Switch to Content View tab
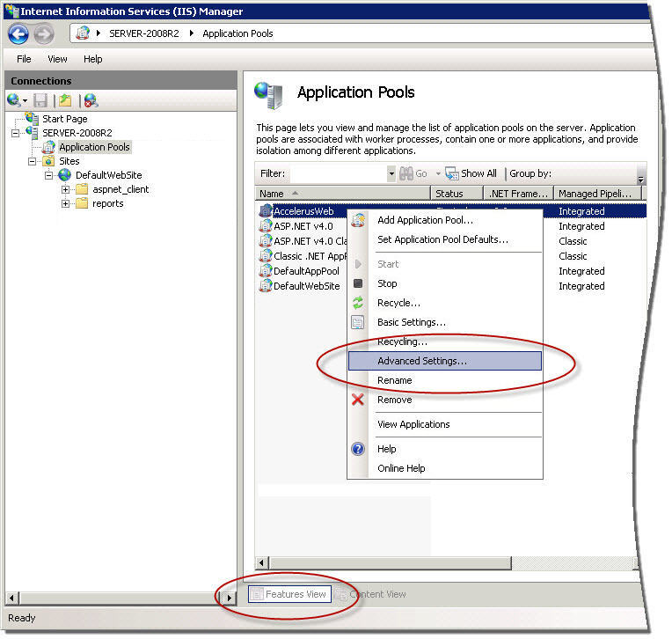The width and height of the screenshot is (672, 639). pyautogui.click(x=371, y=594)
